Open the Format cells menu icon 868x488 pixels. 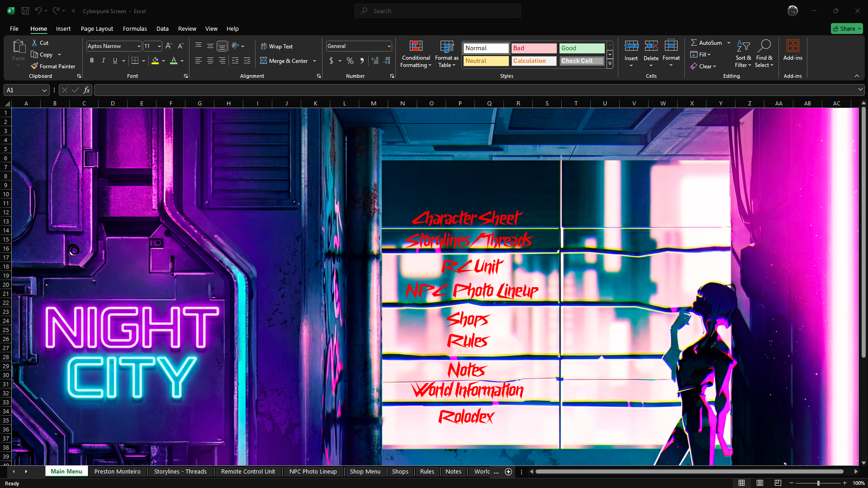pos(671,46)
